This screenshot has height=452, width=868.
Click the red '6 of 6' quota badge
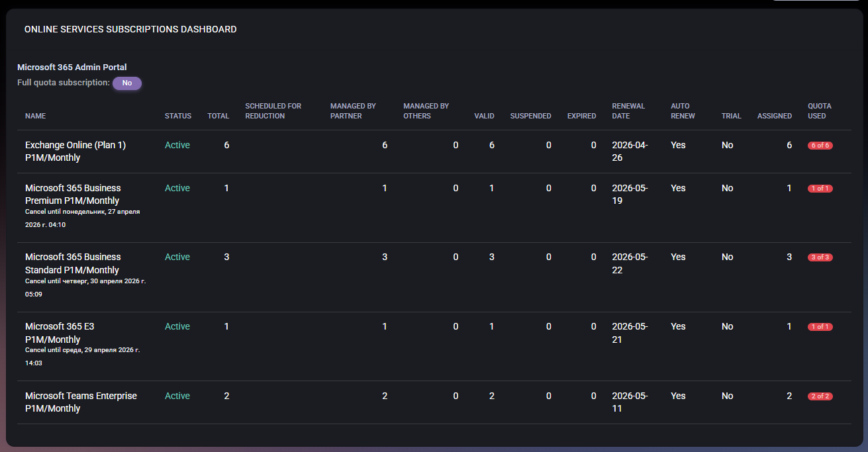click(x=820, y=145)
